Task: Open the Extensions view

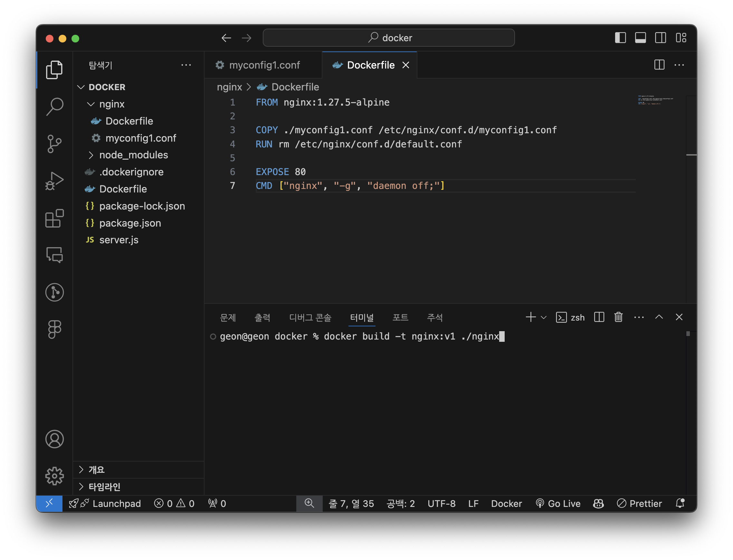Action: (x=54, y=218)
